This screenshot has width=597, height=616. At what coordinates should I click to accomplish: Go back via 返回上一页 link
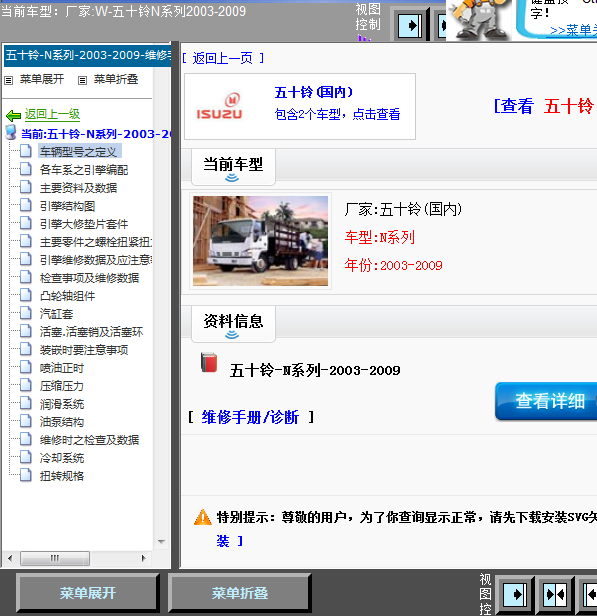click(223, 59)
